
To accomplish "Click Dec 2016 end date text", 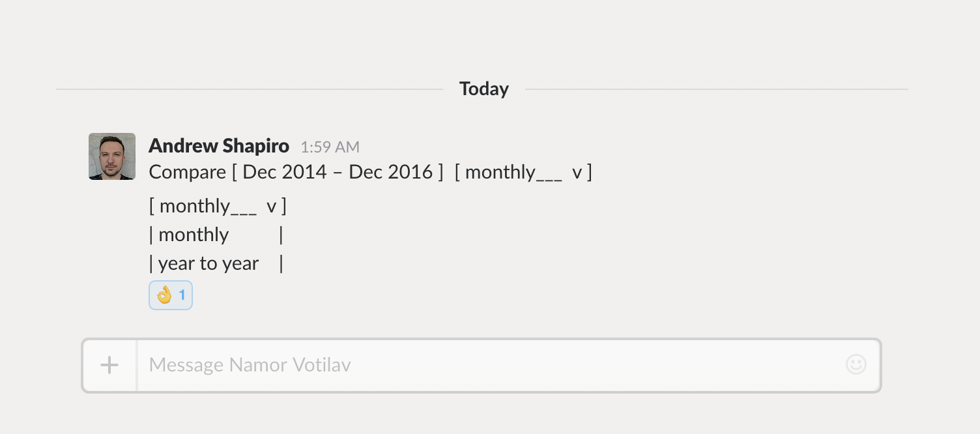I will (390, 172).
